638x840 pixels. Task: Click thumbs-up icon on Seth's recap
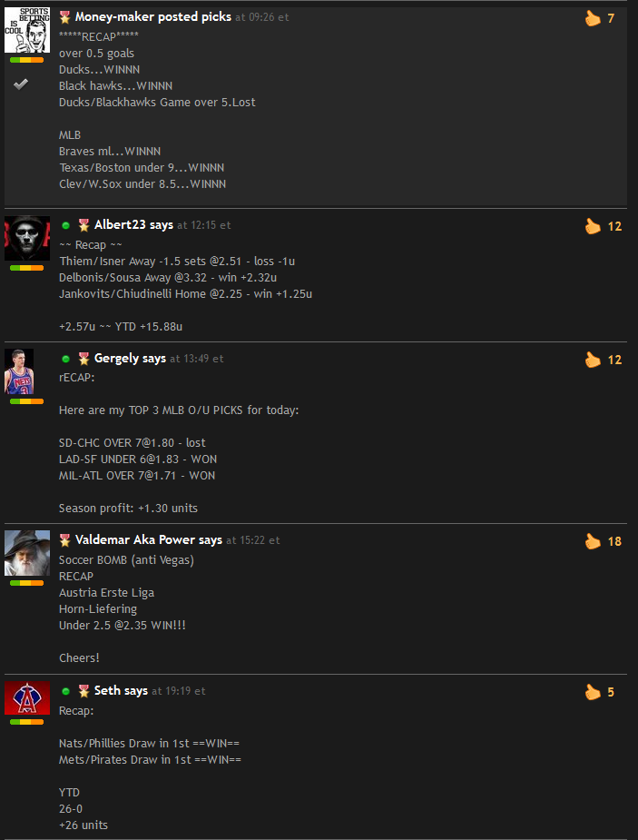point(593,693)
